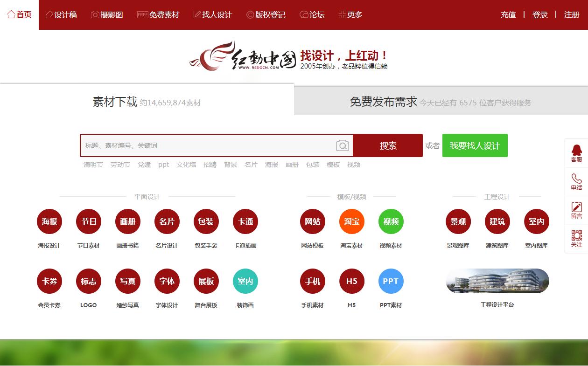Select the 节日素材 festival materials icon

89,221
